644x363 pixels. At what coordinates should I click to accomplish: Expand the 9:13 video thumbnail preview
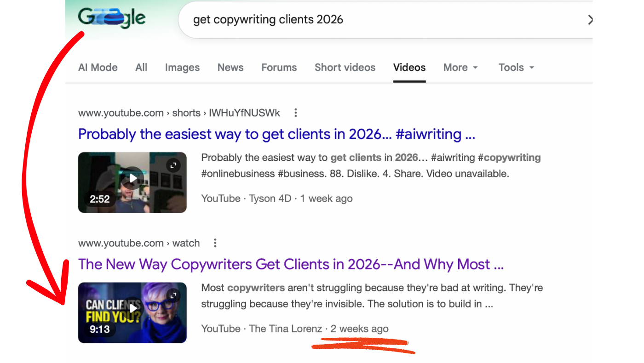[173, 295]
